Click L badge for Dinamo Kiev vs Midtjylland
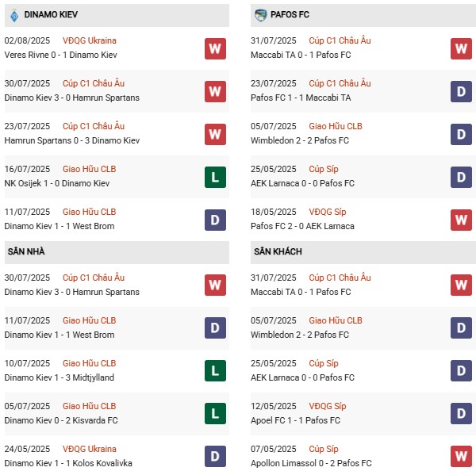Image resolution: width=476 pixels, height=475 pixels. click(x=215, y=371)
